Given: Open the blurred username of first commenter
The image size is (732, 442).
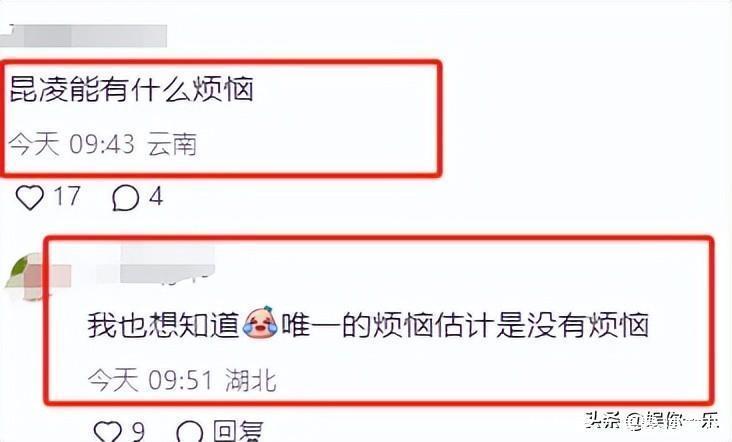Looking at the screenshot, I should 84,36.
